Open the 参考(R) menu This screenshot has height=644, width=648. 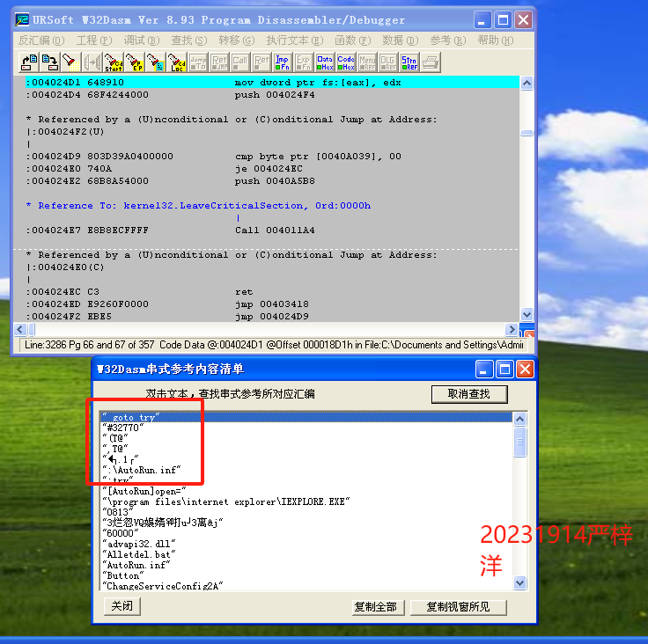[x=448, y=40]
